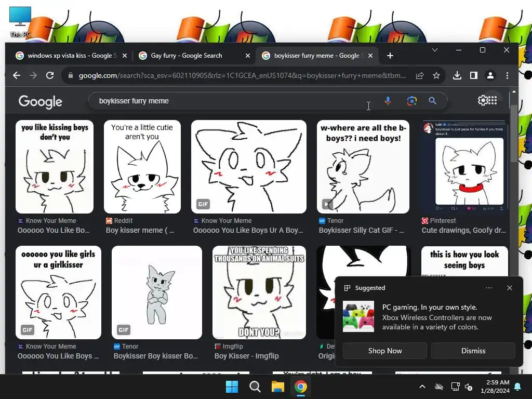Click the Google logo
Image resolution: width=532 pixels, height=399 pixels.
click(x=41, y=101)
